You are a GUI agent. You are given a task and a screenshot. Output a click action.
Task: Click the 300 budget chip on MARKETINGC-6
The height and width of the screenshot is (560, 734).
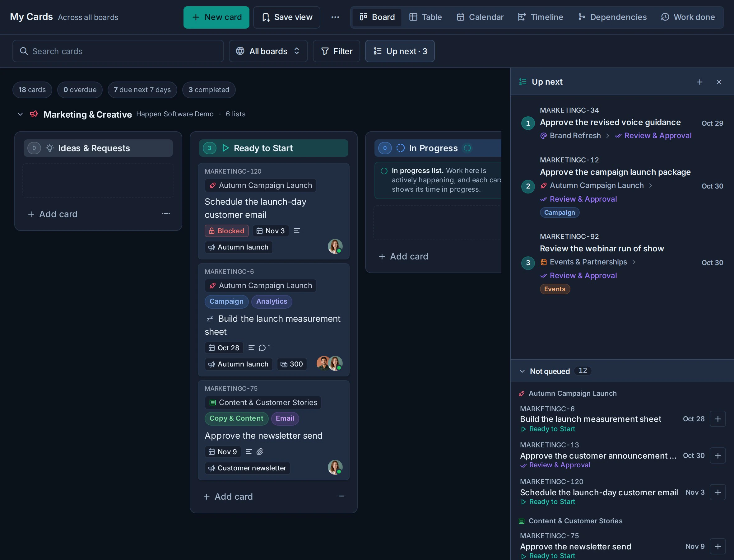pos(291,364)
